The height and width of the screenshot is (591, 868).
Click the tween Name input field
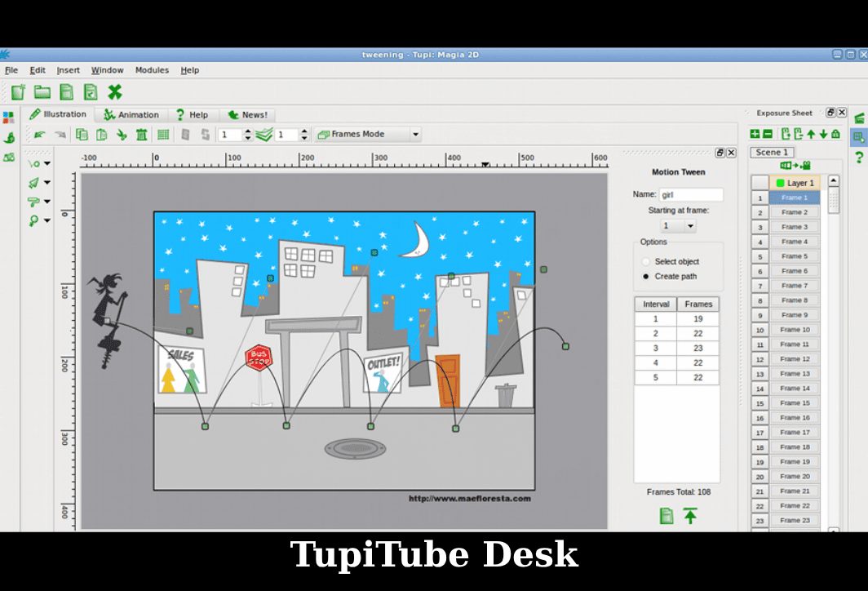pyautogui.click(x=690, y=195)
